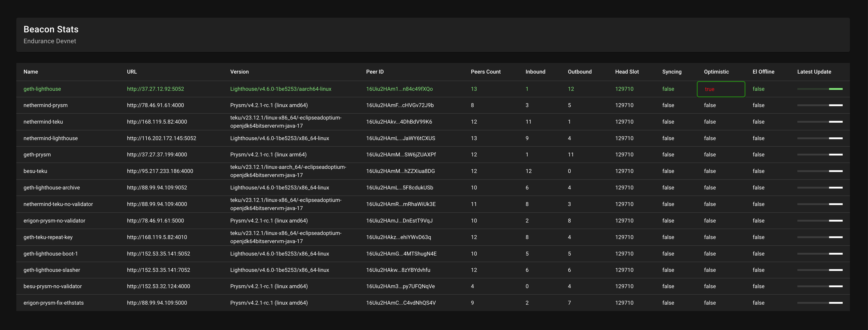Click the linux-aarch_64 teku version text
Image resolution: width=868 pixels, height=330 pixels.
point(288,171)
